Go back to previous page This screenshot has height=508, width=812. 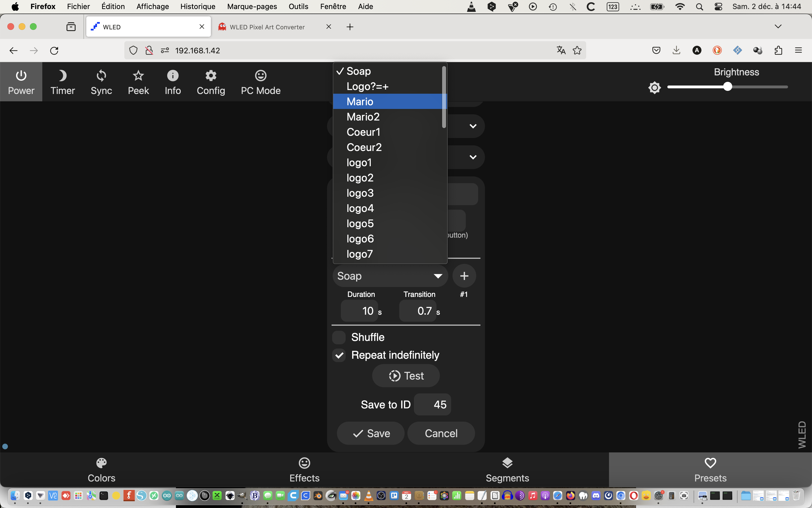[x=14, y=51]
